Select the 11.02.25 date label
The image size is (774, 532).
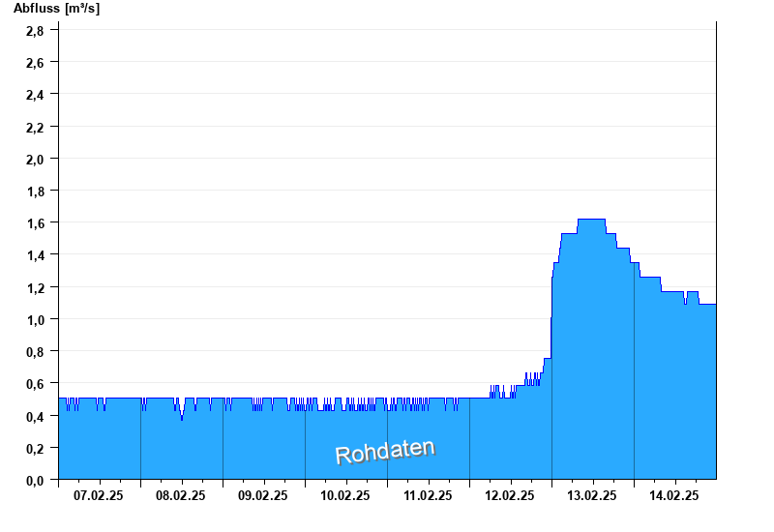(428, 495)
